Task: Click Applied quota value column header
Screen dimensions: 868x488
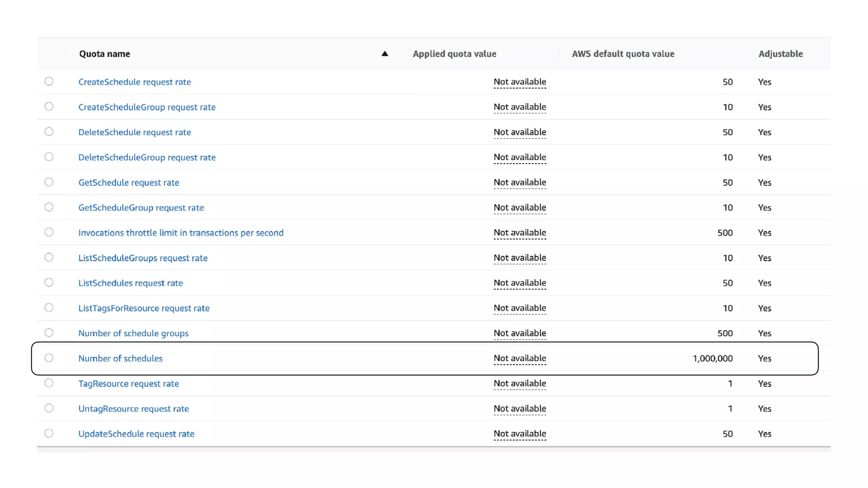Action: [x=454, y=54]
